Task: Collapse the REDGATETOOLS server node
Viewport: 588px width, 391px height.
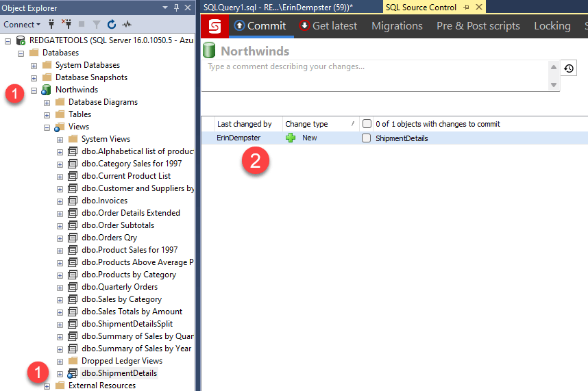Action: point(8,41)
